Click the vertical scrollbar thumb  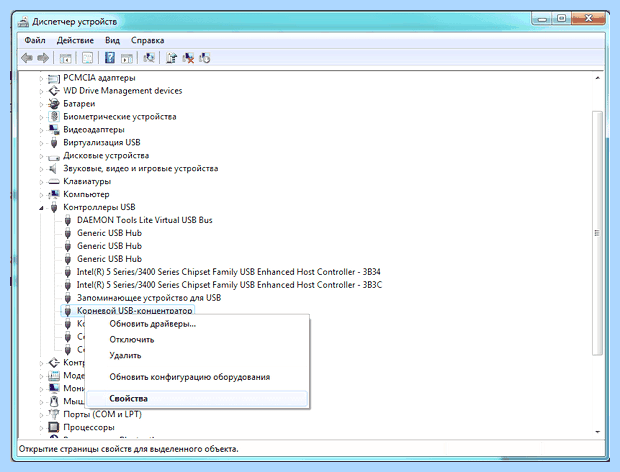pos(597,233)
